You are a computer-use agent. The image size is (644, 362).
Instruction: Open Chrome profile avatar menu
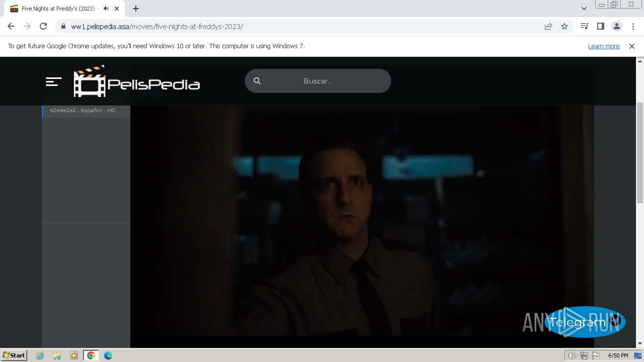[616, 27]
